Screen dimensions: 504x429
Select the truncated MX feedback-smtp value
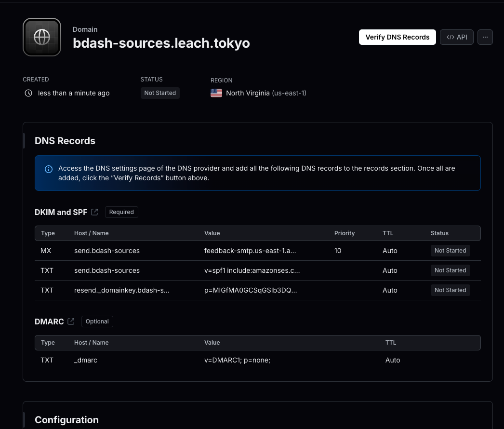coord(250,251)
